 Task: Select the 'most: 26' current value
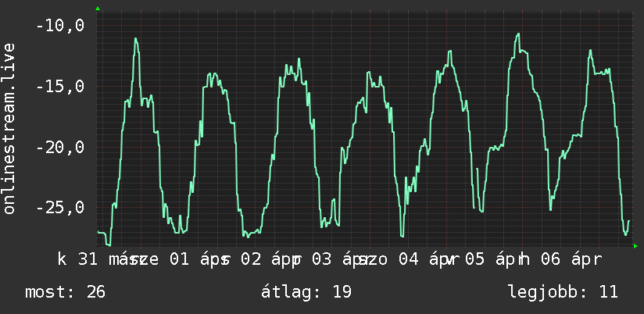(x=66, y=292)
